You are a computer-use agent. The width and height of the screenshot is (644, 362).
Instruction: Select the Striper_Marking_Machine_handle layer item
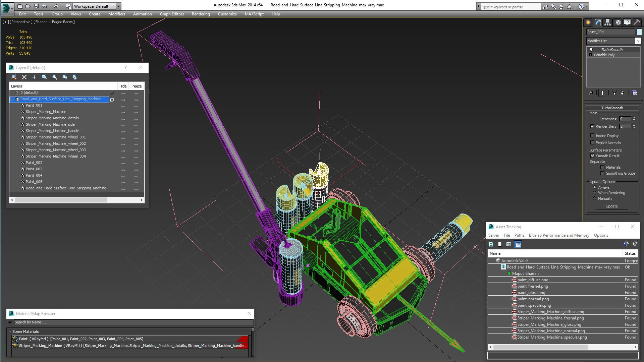pos(52,131)
